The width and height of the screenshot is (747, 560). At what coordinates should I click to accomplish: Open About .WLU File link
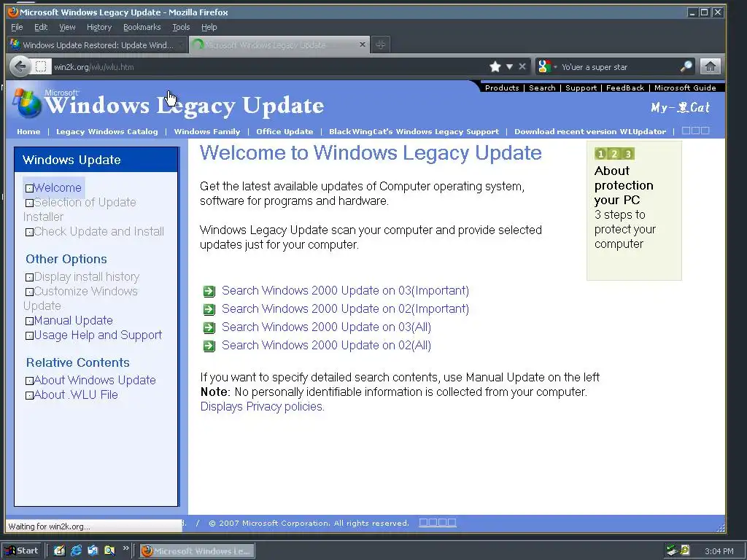point(76,394)
